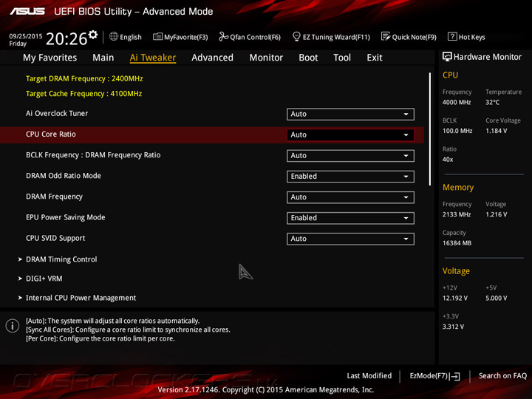The height and width of the screenshot is (399, 532).
Task: Click the Hardware Monitor heading text
Action: click(x=488, y=57)
